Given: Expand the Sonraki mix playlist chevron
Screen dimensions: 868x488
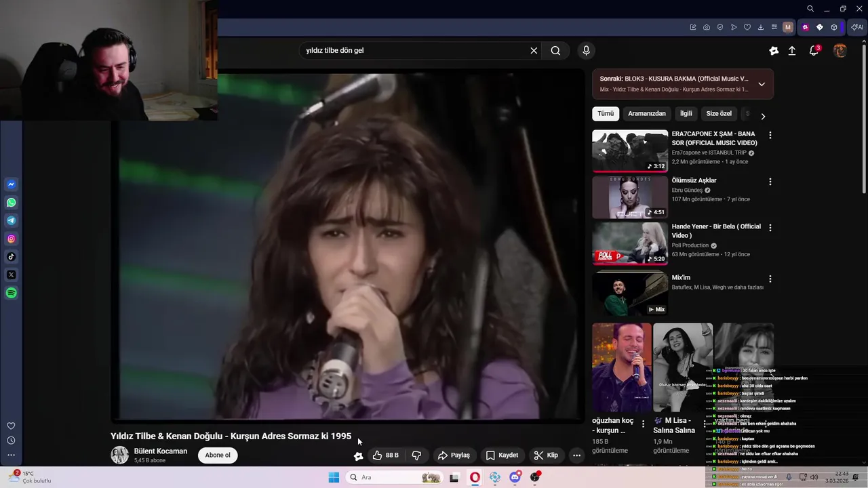Looking at the screenshot, I should tap(762, 84).
